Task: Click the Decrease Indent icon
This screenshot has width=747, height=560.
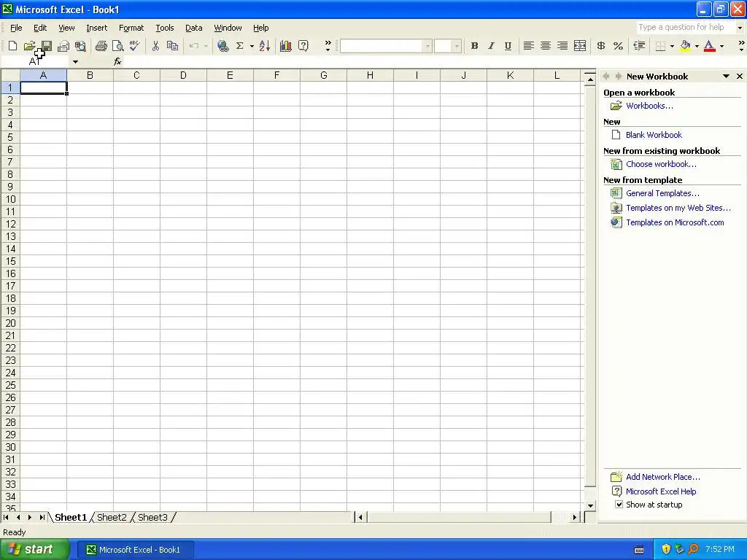Action: 639,46
